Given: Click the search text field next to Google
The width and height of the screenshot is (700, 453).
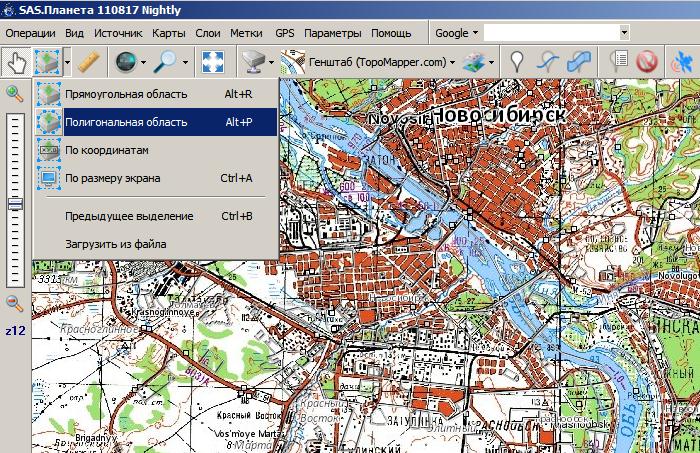Looking at the screenshot, I should pyautogui.click(x=563, y=33).
